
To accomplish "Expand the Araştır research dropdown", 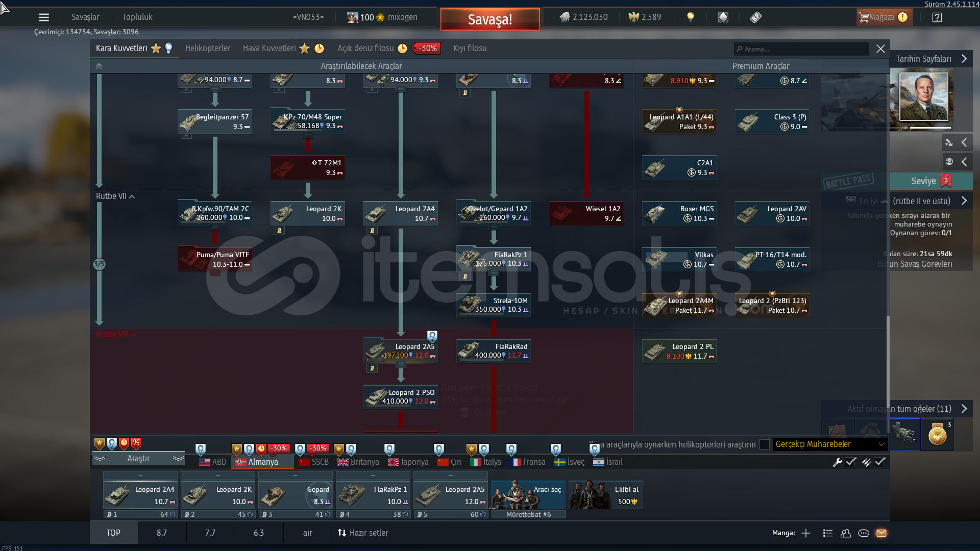I will (138, 459).
